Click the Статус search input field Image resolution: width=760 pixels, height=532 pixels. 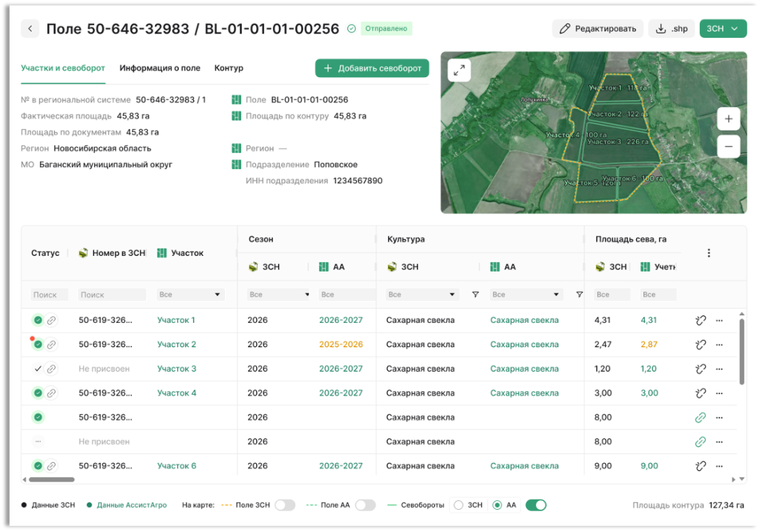(50, 295)
